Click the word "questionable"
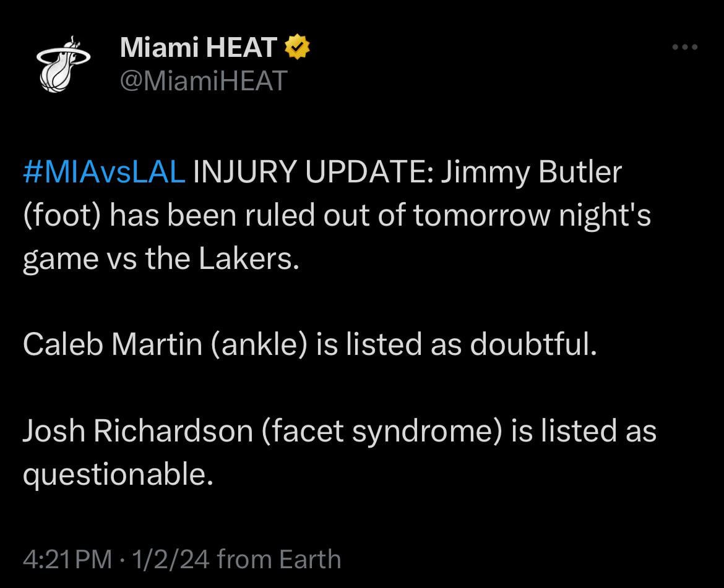 click(x=113, y=474)
